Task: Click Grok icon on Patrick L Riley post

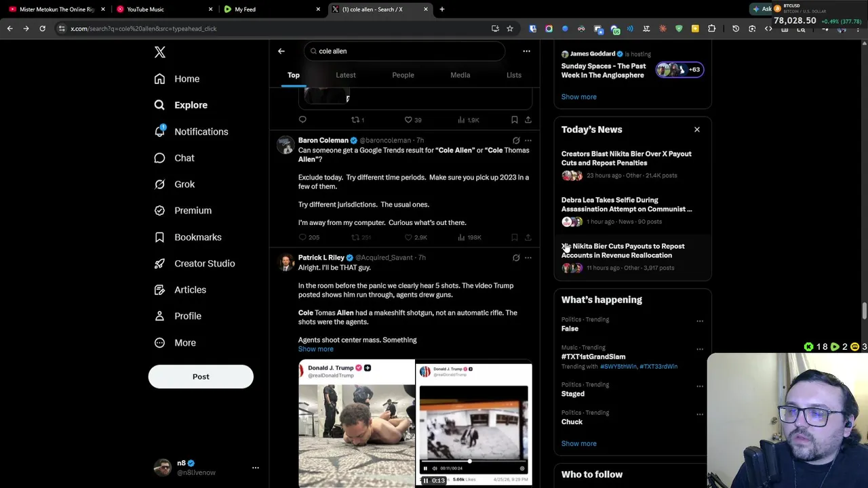Action: click(516, 258)
